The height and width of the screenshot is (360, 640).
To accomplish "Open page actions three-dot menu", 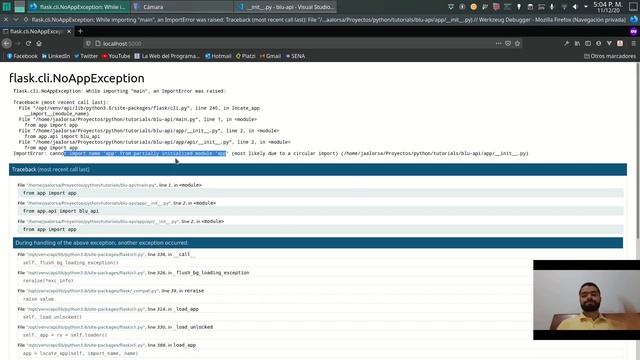I will [498, 43].
